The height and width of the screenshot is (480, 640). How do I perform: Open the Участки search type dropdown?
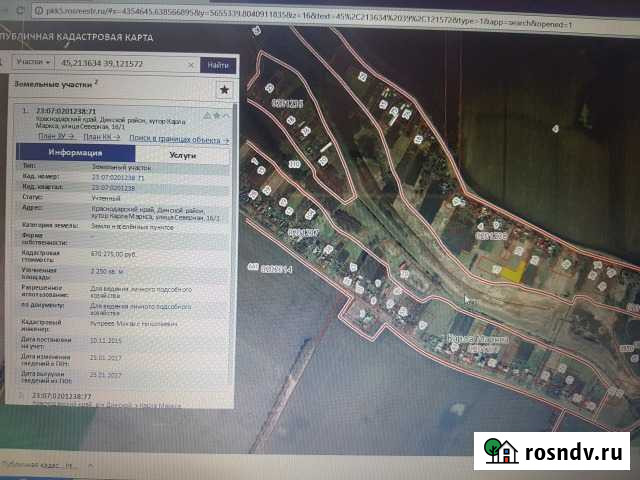pyautogui.click(x=35, y=62)
